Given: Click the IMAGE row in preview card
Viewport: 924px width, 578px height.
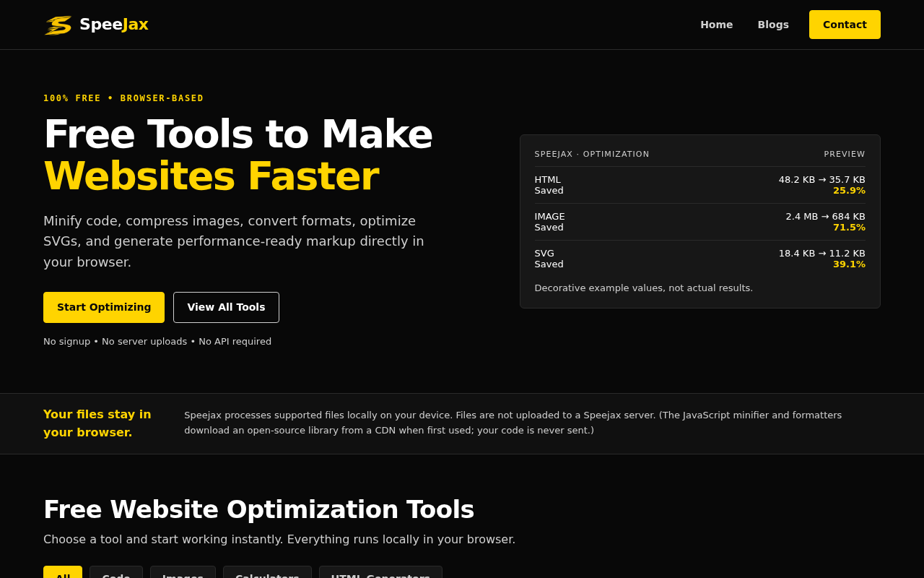Looking at the screenshot, I should point(699,222).
